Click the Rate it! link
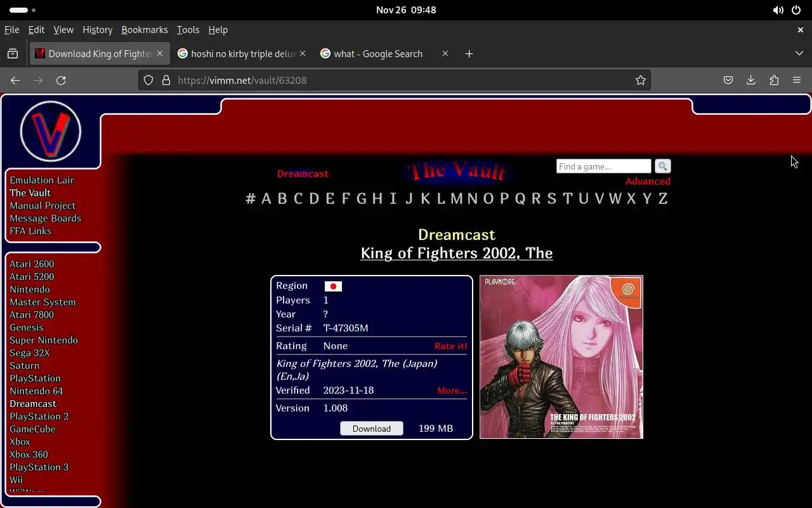Viewport: 812px width, 508px height. 450,346
